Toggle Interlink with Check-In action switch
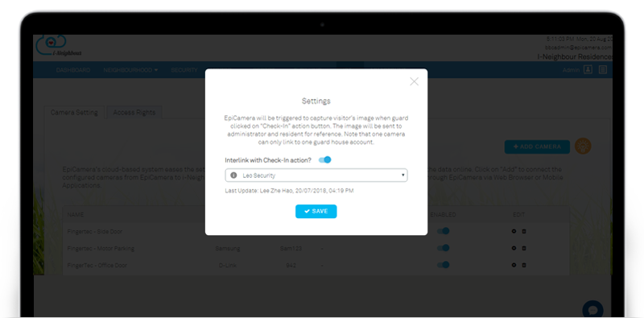Screen dimensions: 644x318 pyautogui.click(x=325, y=160)
